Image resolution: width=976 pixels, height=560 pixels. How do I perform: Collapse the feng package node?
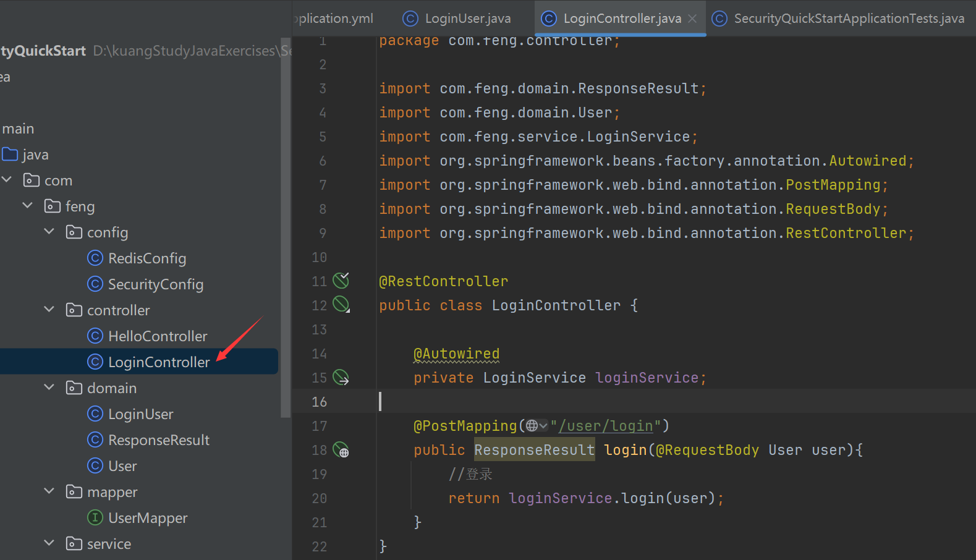click(28, 206)
